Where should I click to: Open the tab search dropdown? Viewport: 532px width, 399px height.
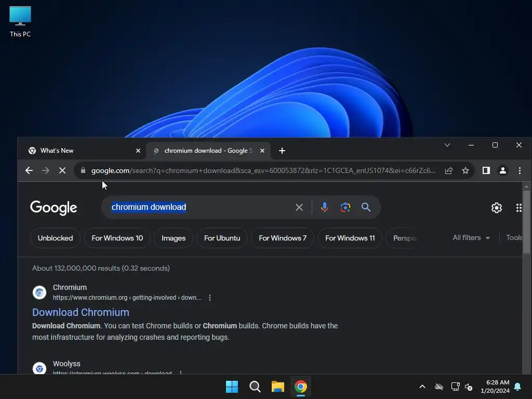click(x=447, y=145)
